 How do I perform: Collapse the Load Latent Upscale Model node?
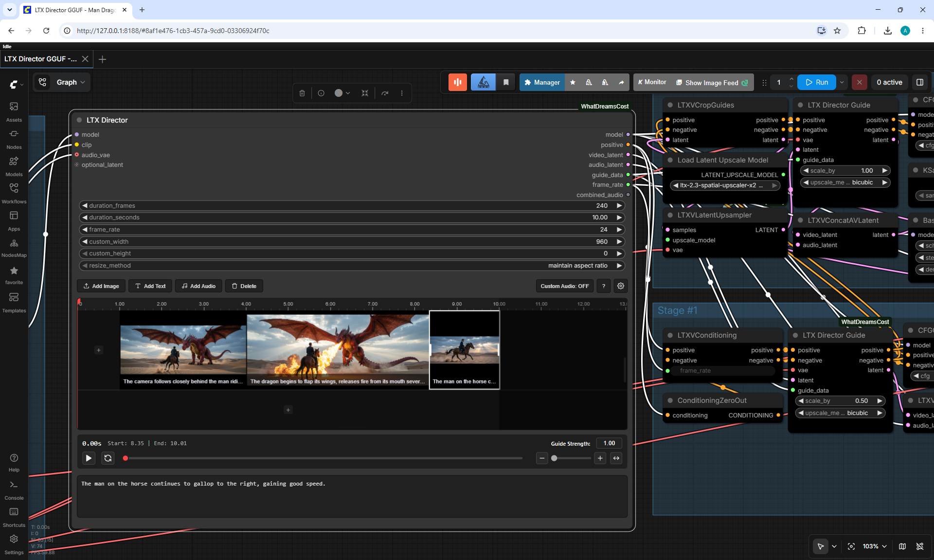pos(670,160)
